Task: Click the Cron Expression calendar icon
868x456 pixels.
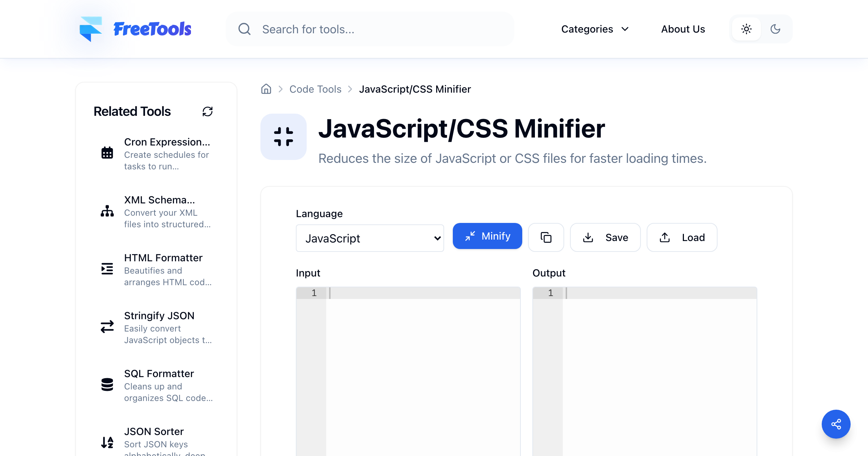Action: [107, 153]
